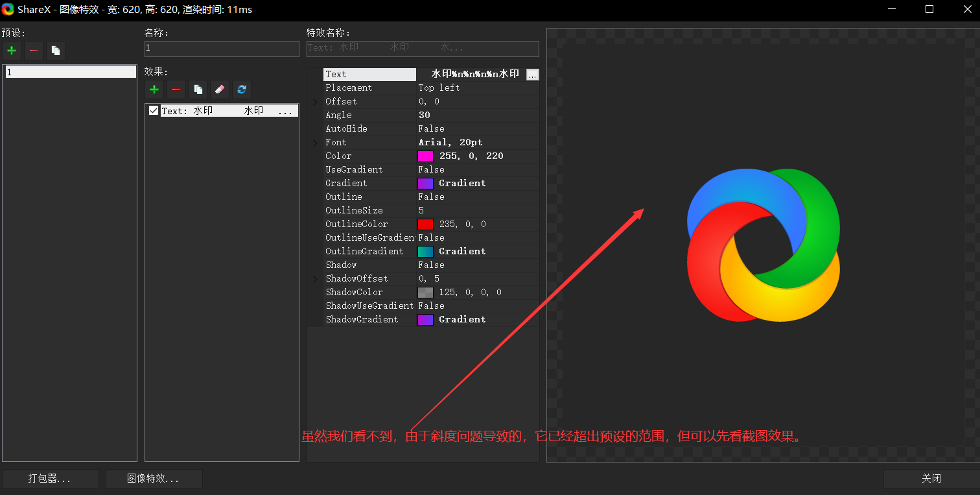Expand the Font property row
Viewport: 980px width, 495px height.
pyautogui.click(x=316, y=143)
